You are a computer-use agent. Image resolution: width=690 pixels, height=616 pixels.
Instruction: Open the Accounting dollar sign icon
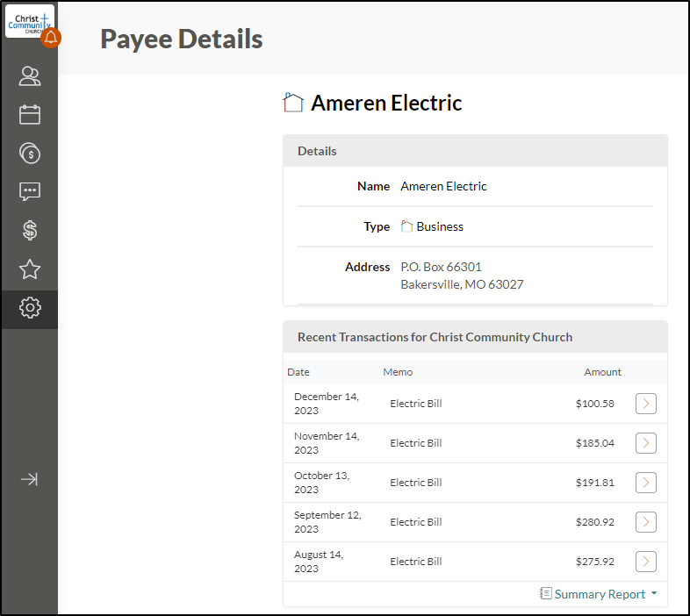tap(30, 230)
